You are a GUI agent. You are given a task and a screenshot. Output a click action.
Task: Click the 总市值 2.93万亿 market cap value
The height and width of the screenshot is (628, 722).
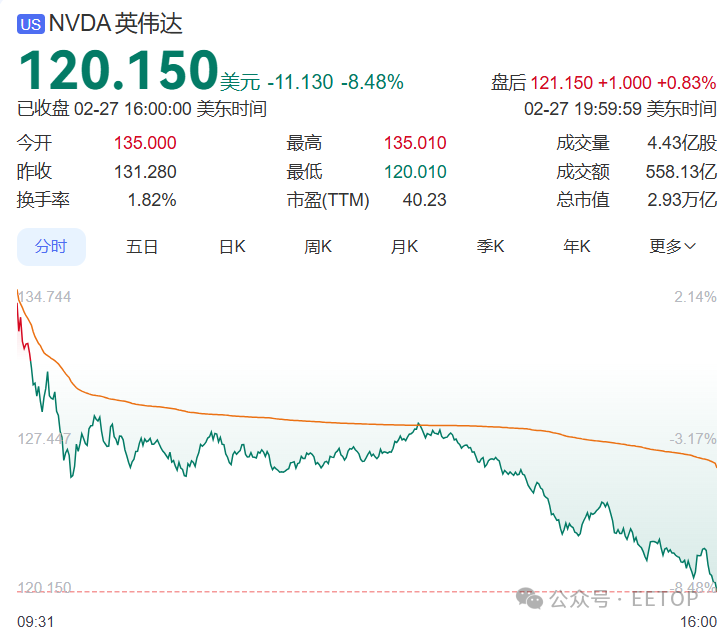tap(681, 200)
